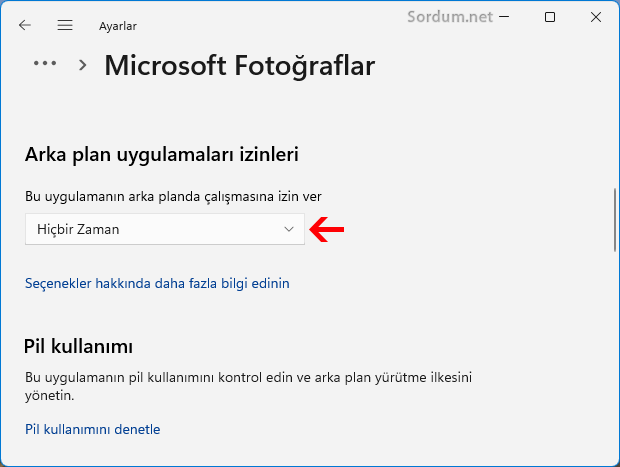Open the Hiçbir Zaman background permission dropdown

165,229
